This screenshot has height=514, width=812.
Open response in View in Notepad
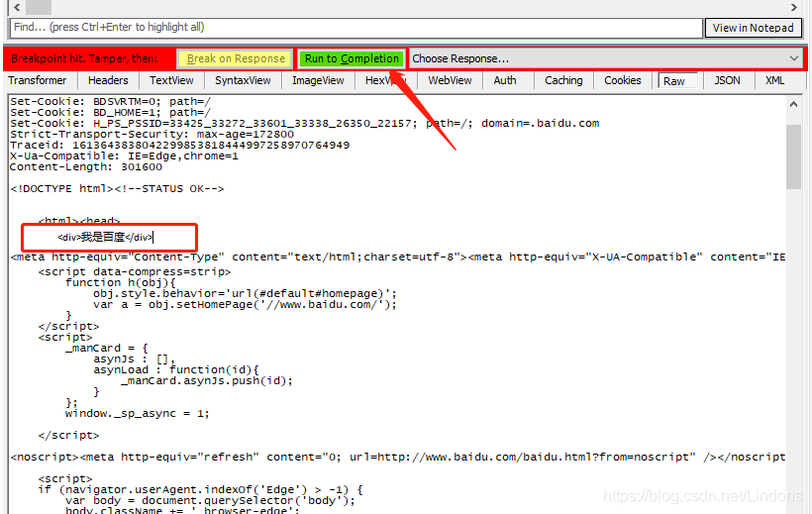tap(753, 28)
